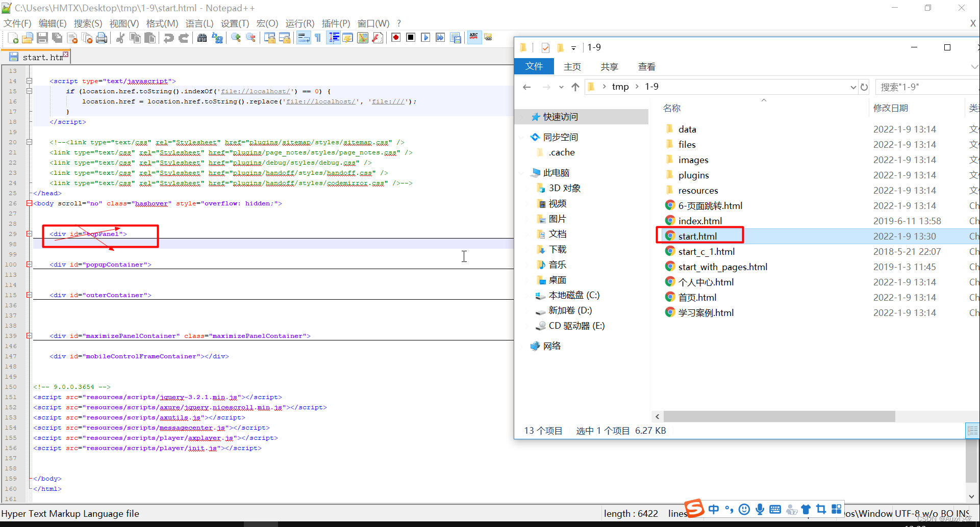This screenshot has height=527, width=980.
Task: Click the Up one level arrow in Explorer
Action: [x=575, y=87]
